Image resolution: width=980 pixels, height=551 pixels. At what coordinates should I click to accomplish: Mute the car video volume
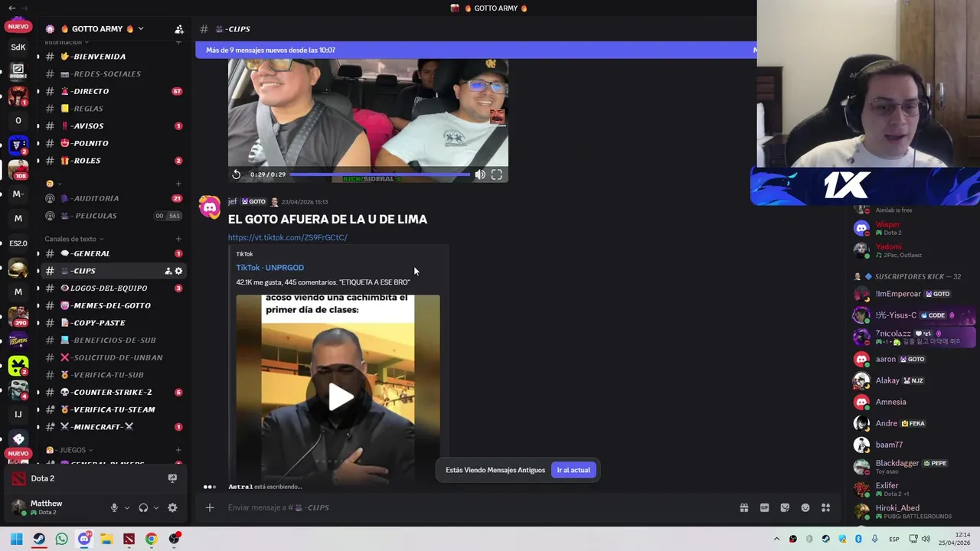[x=480, y=174]
